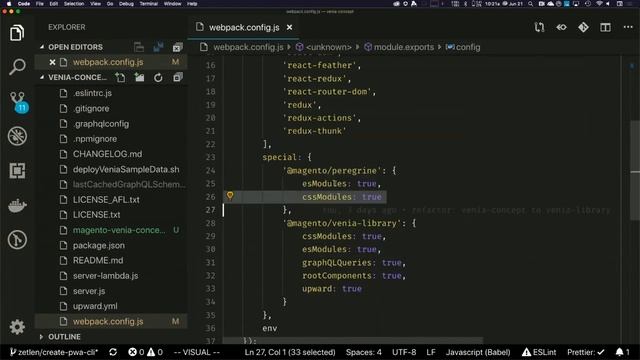Image resolution: width=640 pixels, height=360 pixels.
Task: Open the View menu
Action: pyautogui.click(x=95, y=4)
